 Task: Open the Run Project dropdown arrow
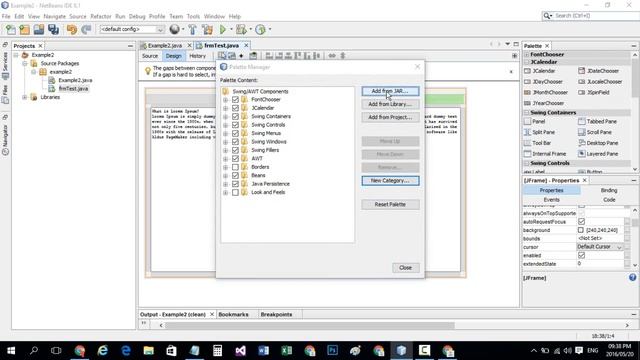click(x=231, y=29)
